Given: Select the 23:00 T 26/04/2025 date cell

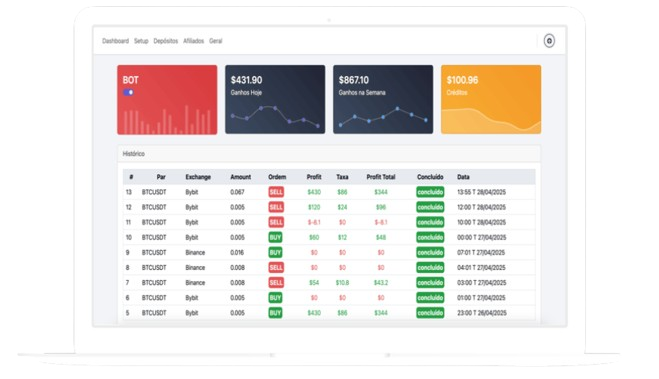Looking at the screenshot, I should (x=481, y=313).
